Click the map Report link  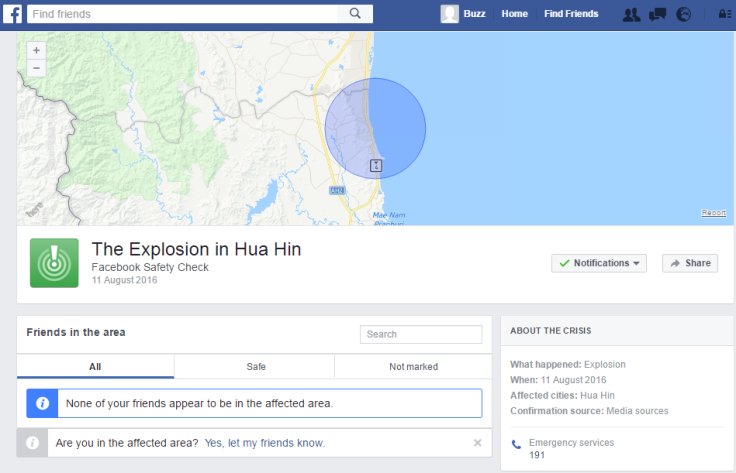(x=713, y=213)
